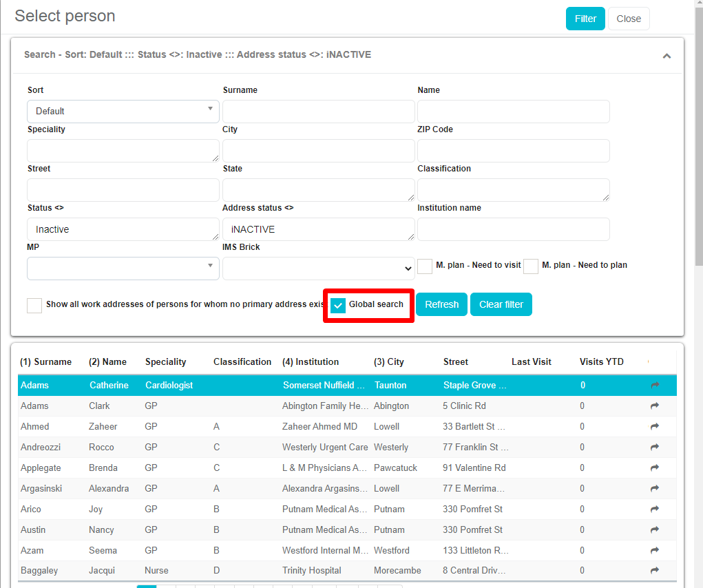Expand the IMS Brick dropdown
This screenshot has height=588, width=703.
(318, 269)
